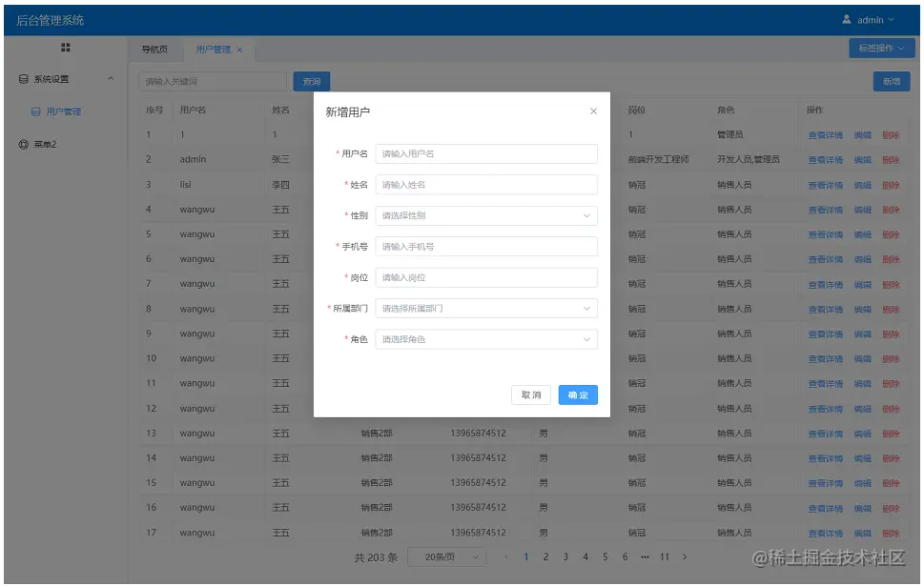Focus the 手机号 input field
Viewport: 924px width, 586px height.
486,246
